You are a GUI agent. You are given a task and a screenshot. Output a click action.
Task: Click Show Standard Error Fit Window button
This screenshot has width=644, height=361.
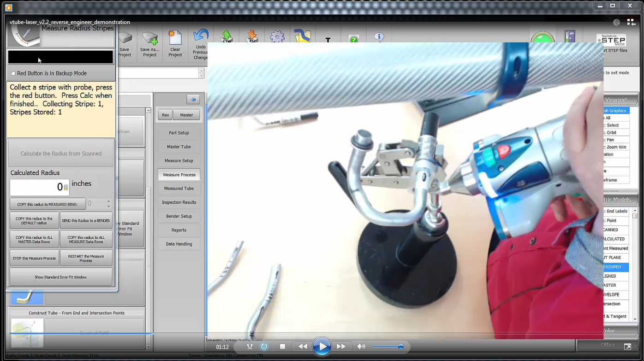click(x=60, y=277)
